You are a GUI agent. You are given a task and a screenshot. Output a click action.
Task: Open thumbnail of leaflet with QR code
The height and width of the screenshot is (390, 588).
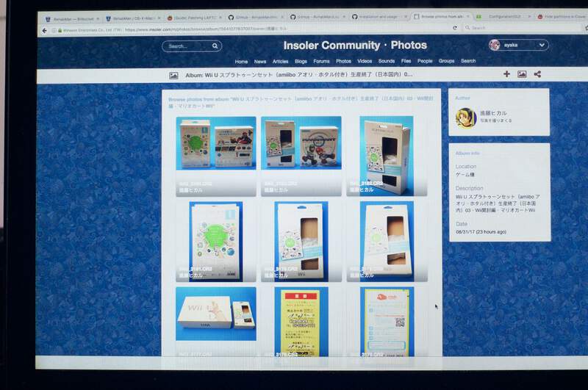[387, 322]
